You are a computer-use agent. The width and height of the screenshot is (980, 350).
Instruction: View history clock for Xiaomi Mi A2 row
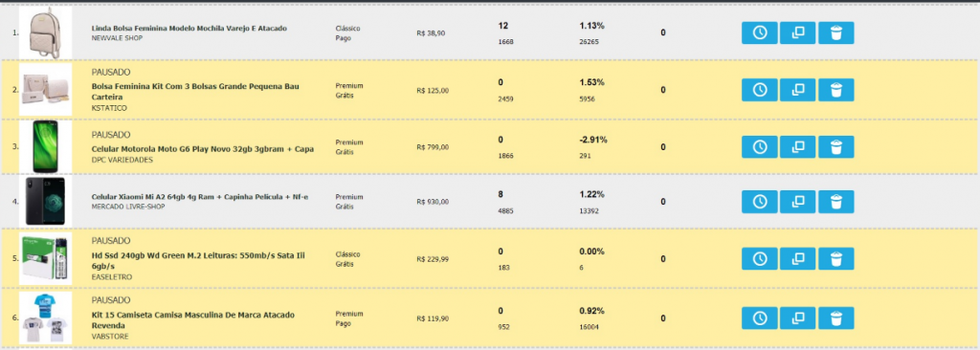[x=759, y=202]
